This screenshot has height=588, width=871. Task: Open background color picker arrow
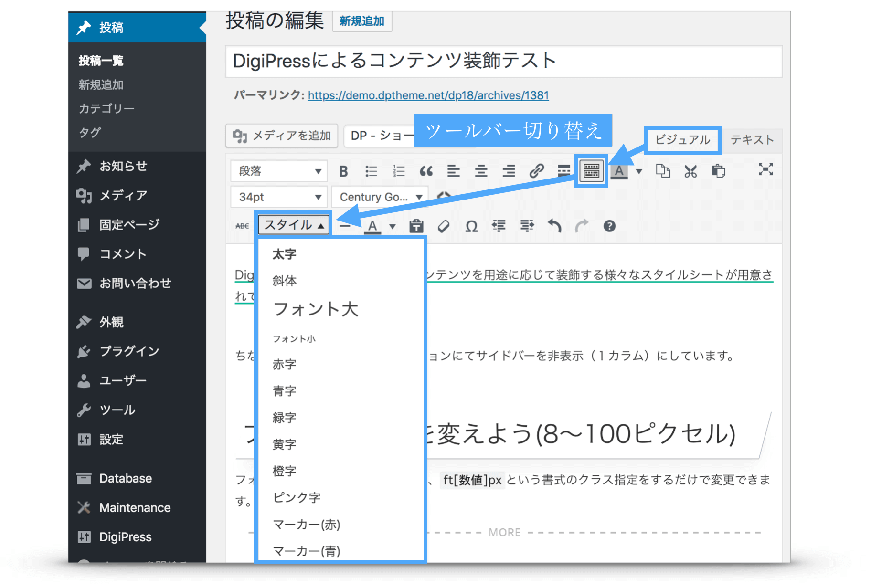tap(639, 171)
